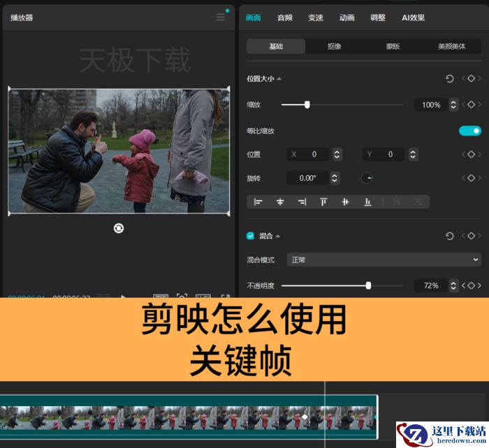
Task: Switch to the 变速 tab
Action: 316,17
